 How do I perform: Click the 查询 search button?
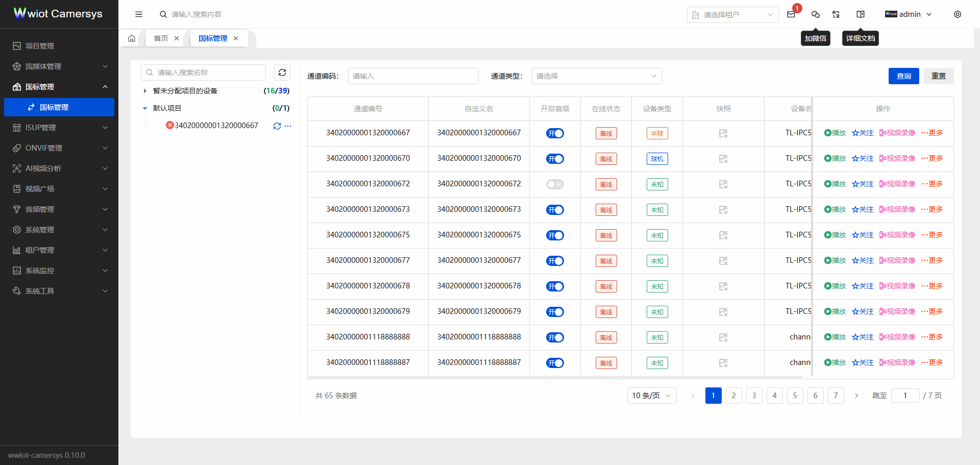click(903, 76)
